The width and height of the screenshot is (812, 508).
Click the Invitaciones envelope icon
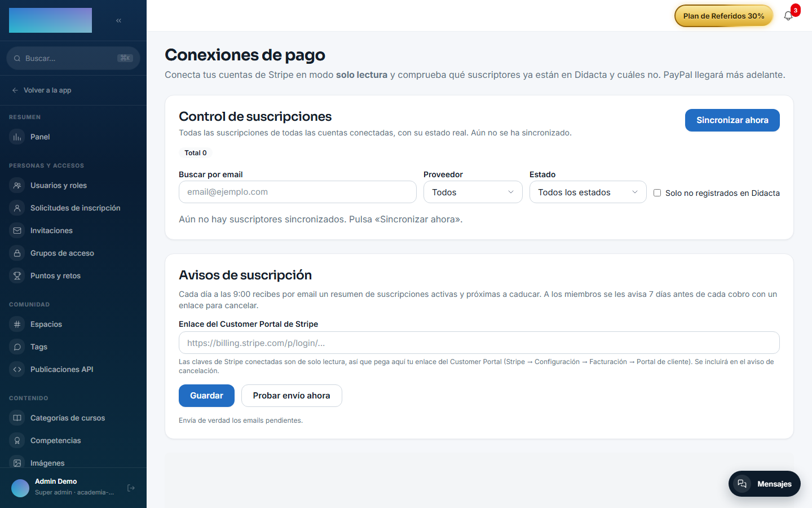[17, 231]
